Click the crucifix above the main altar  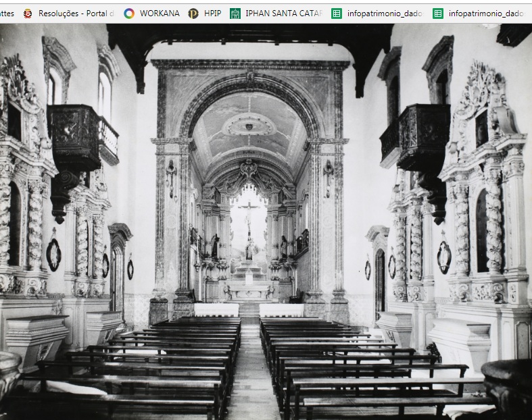point(249,215)
